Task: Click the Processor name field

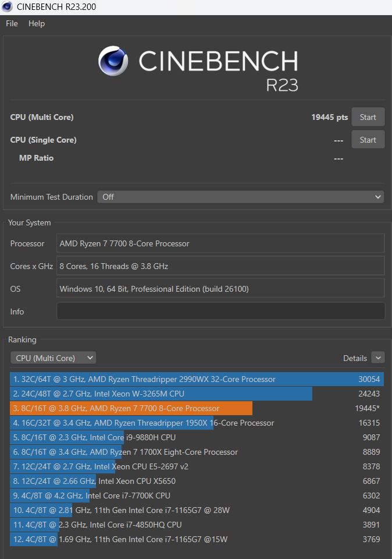Action: click(220, 243)
